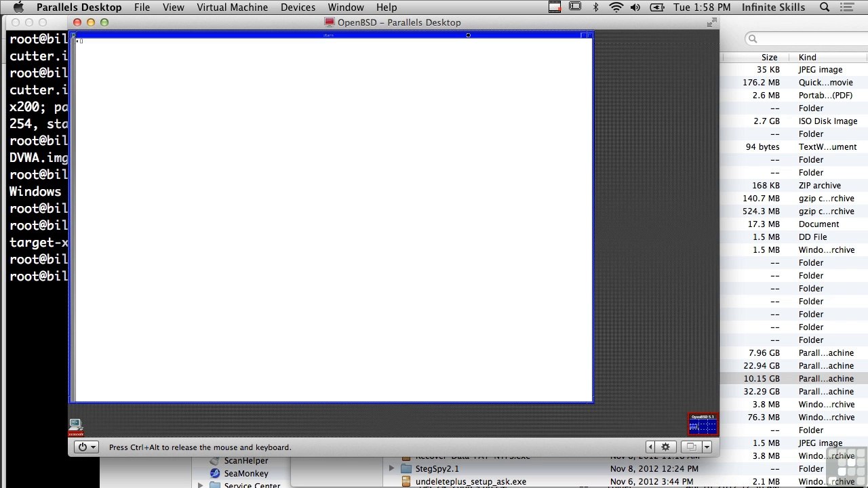This screenshot has width=868, height=488.
Task: Select the StegSpy2.1 folder icon
Action: [406, 468]
